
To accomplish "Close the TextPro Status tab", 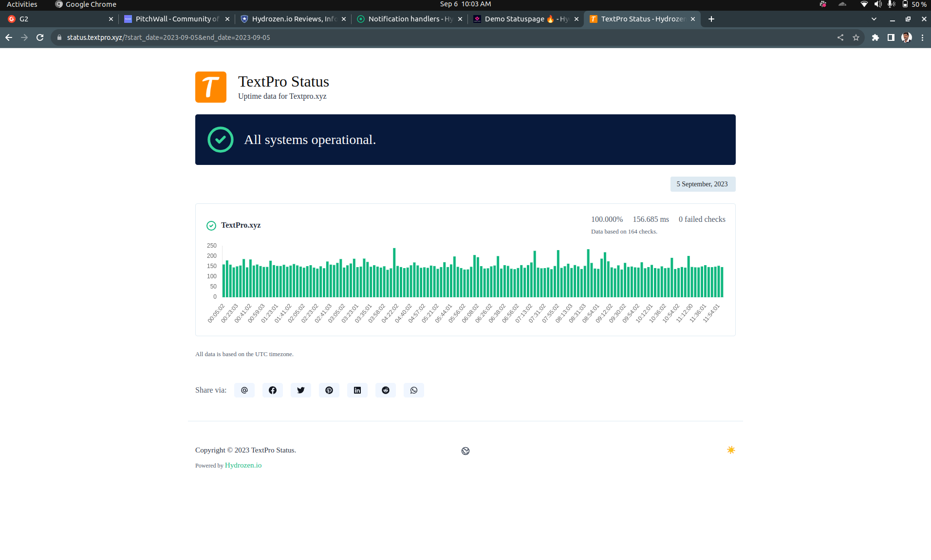I will pos(693,19).
